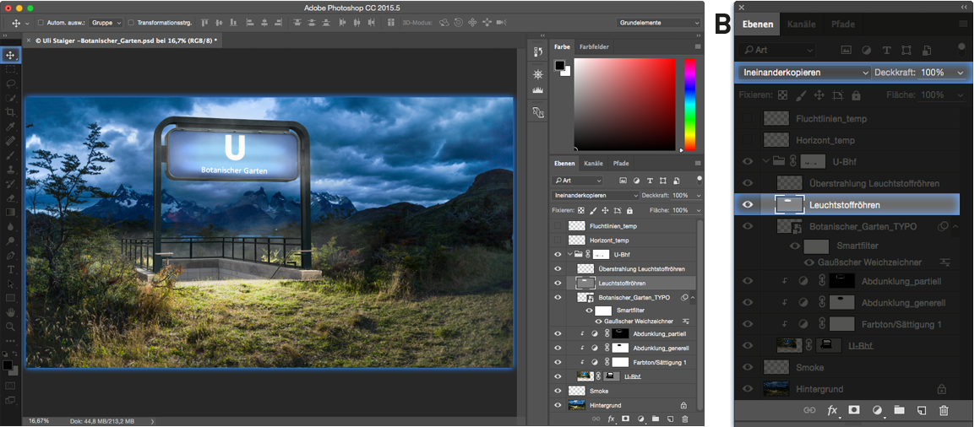
Task: Click lock-all padlock in main Fixieren row
Action: coord(629,211)
